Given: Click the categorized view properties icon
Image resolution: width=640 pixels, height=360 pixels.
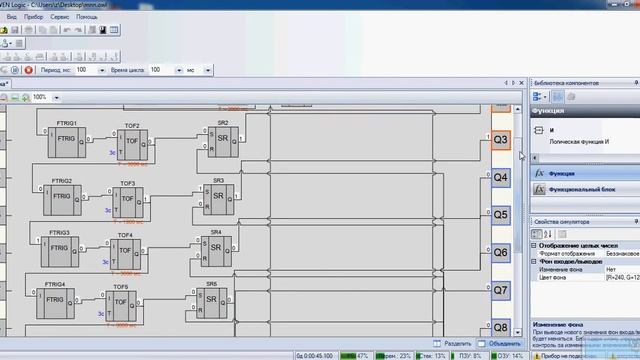Looking at the screenshot, I should point(537,234).
